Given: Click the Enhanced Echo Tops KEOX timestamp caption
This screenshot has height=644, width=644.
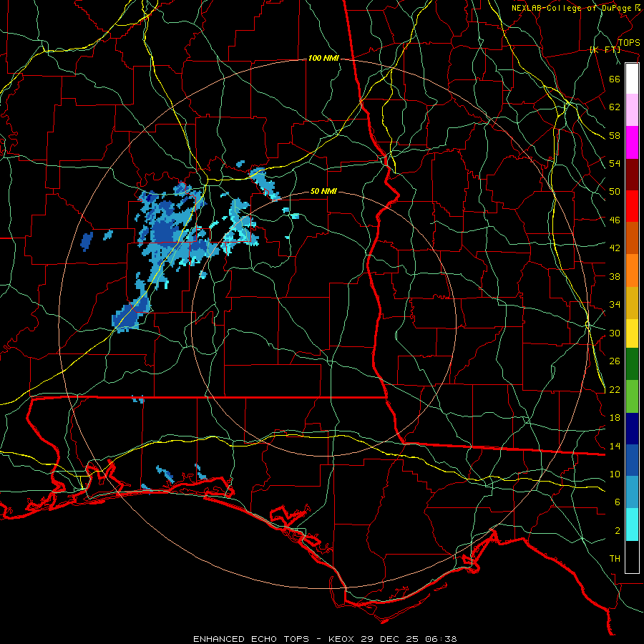Looking at the screenshot, I should click(325, 639).
